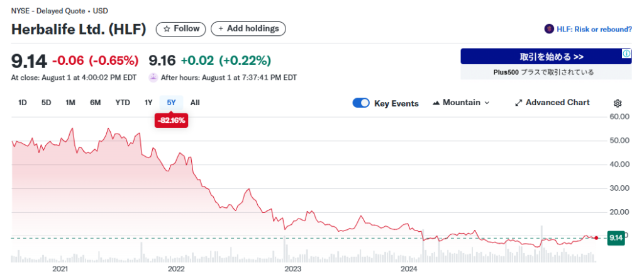Click the HLF Risk or rebound avatar icon
This screenshot has width=644, height=274.
(x=548, y=29)
